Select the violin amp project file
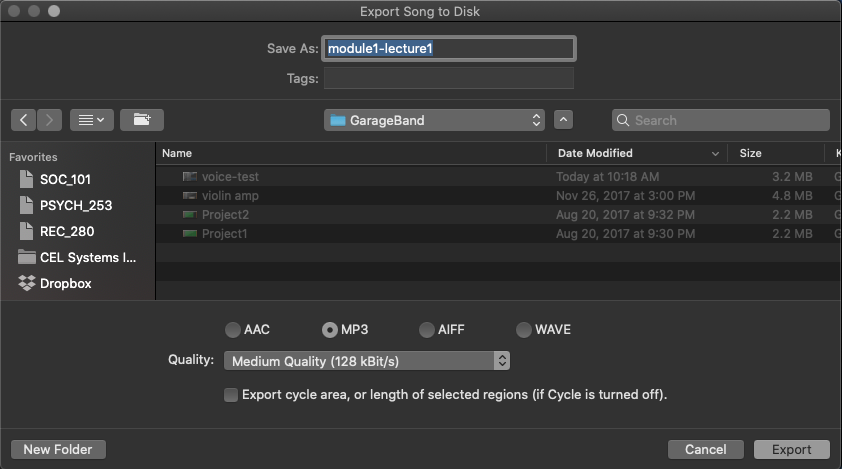842x469 pixels. tap(498, 196)
